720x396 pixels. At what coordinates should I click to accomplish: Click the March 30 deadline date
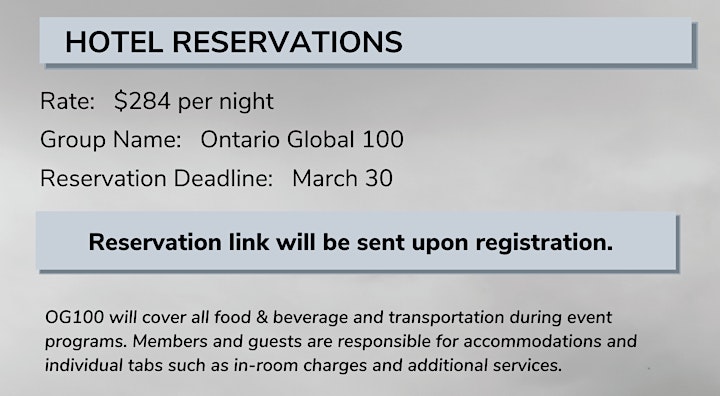coord(343,178)
